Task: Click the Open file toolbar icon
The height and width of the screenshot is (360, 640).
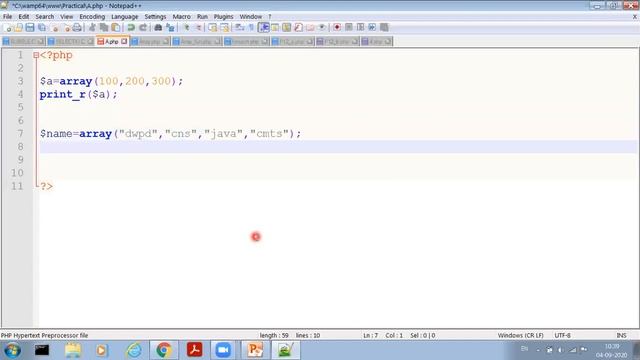Action: click(18, 27)
